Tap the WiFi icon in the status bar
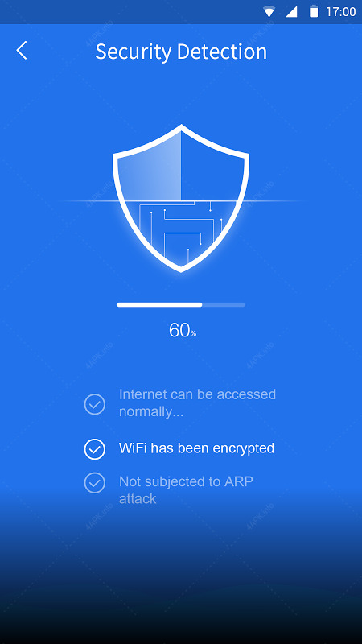The width and height of the screenshot is (362, 644). 269,12
